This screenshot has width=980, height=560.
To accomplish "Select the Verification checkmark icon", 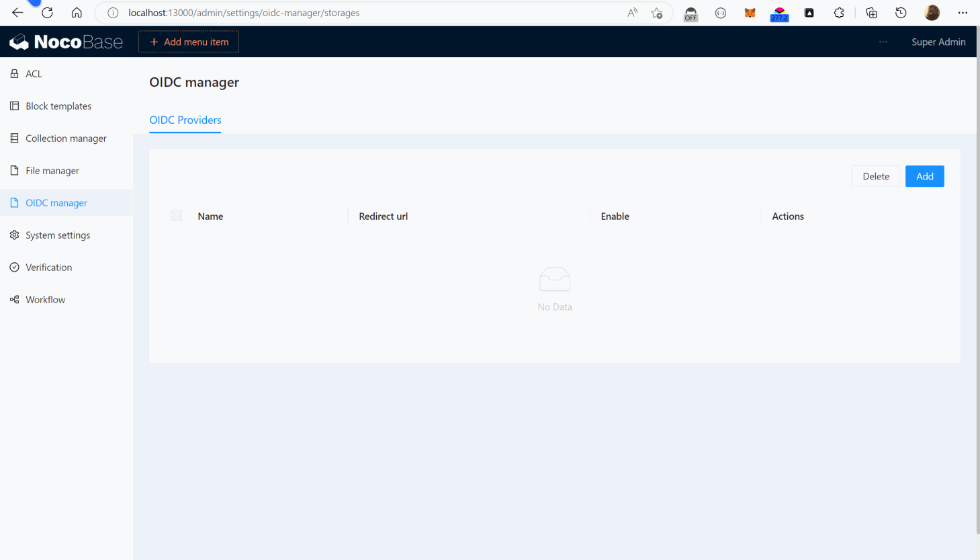I will 13,267.
